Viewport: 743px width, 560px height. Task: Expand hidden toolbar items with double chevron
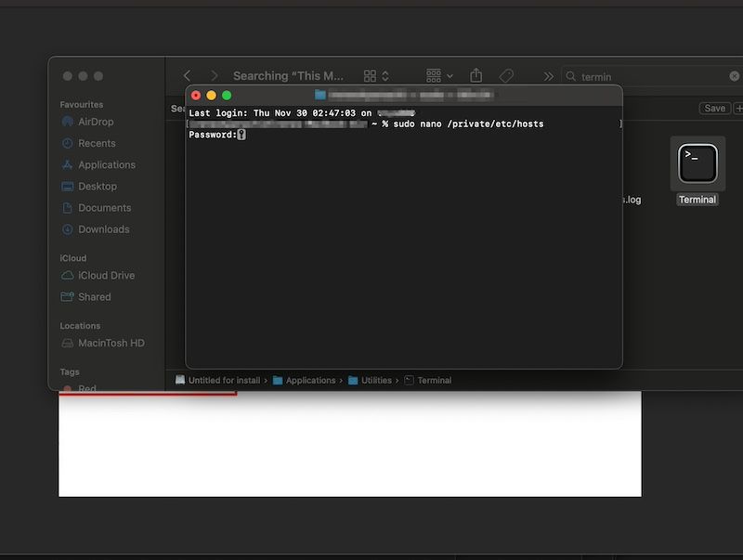548,76
